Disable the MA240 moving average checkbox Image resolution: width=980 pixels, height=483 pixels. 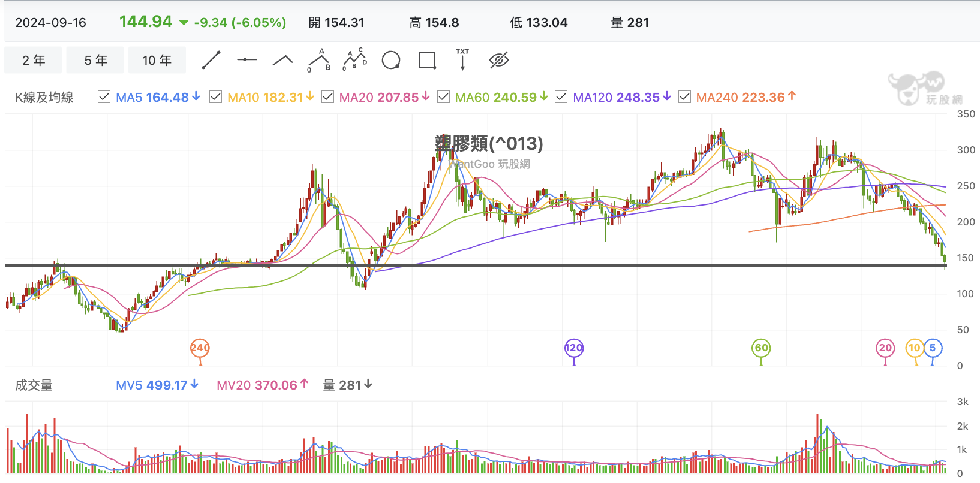coord(684,97)
